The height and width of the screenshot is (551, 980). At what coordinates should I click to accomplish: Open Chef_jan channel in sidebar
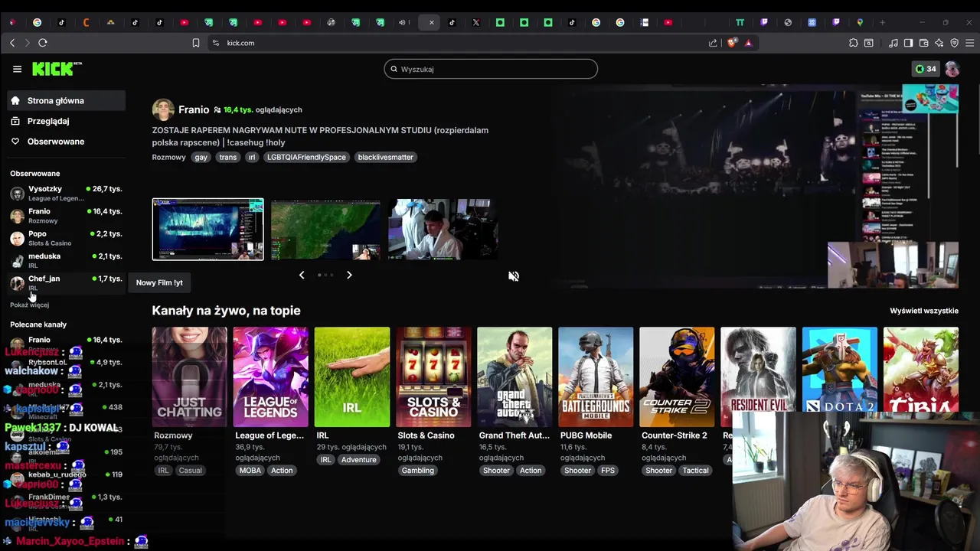[67, 282]
